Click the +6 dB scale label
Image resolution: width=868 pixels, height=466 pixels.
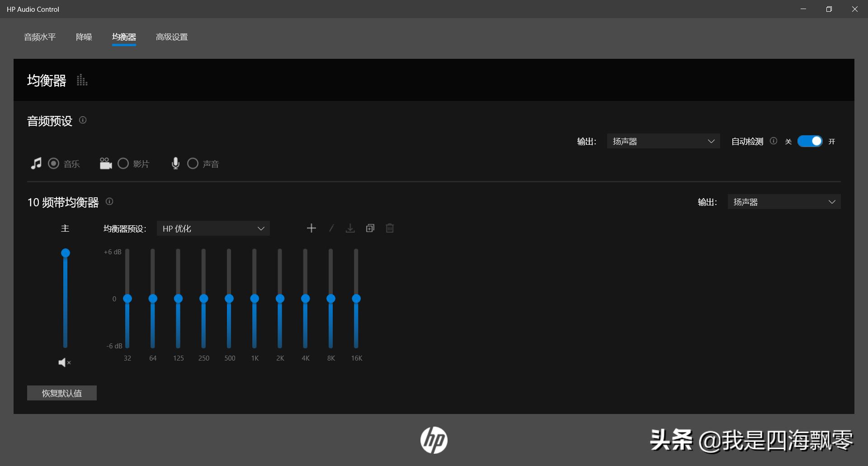[x=113, y=252]
